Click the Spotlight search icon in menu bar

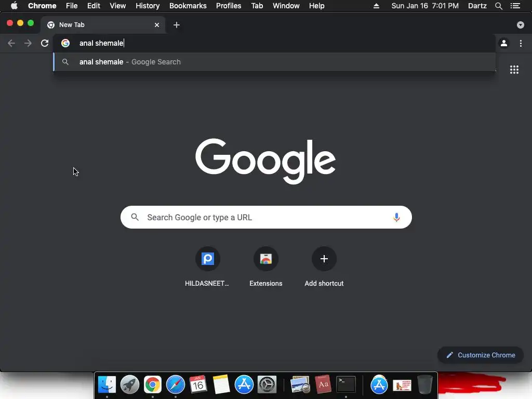498,6
